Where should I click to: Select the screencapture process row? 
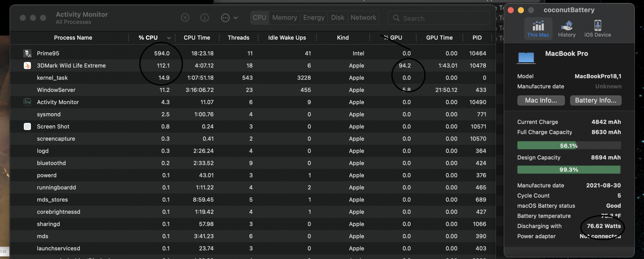pyautogui.click(x=253, y=139)
